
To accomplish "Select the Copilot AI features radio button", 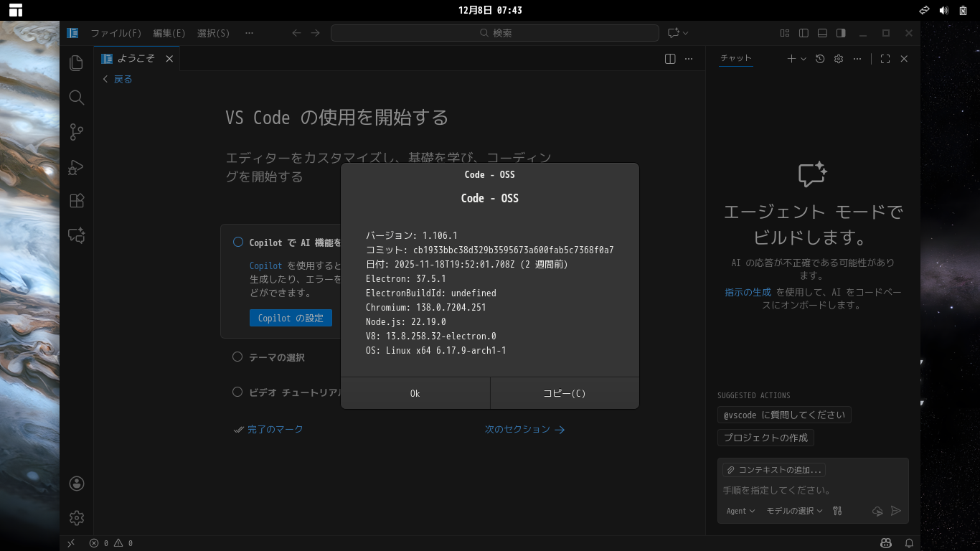I will tap(237, 242).
